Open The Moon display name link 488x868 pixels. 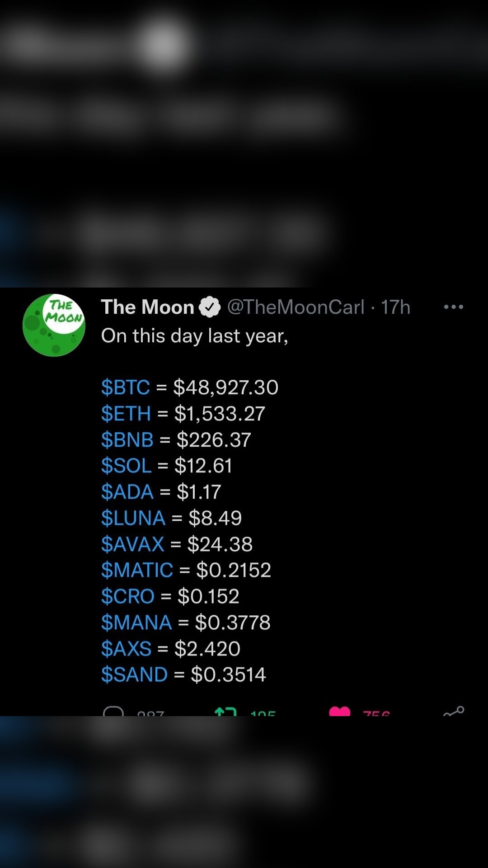coord(147,307)
